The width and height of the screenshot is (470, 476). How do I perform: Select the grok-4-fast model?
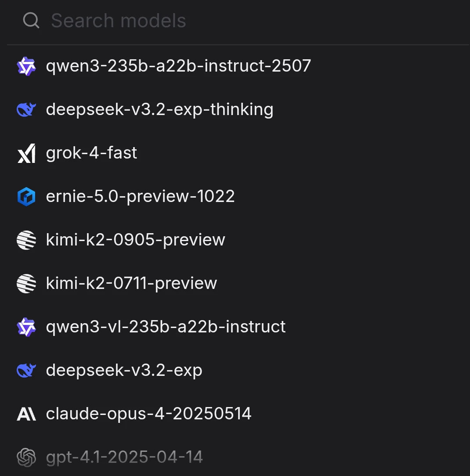[x=91, y=153]
